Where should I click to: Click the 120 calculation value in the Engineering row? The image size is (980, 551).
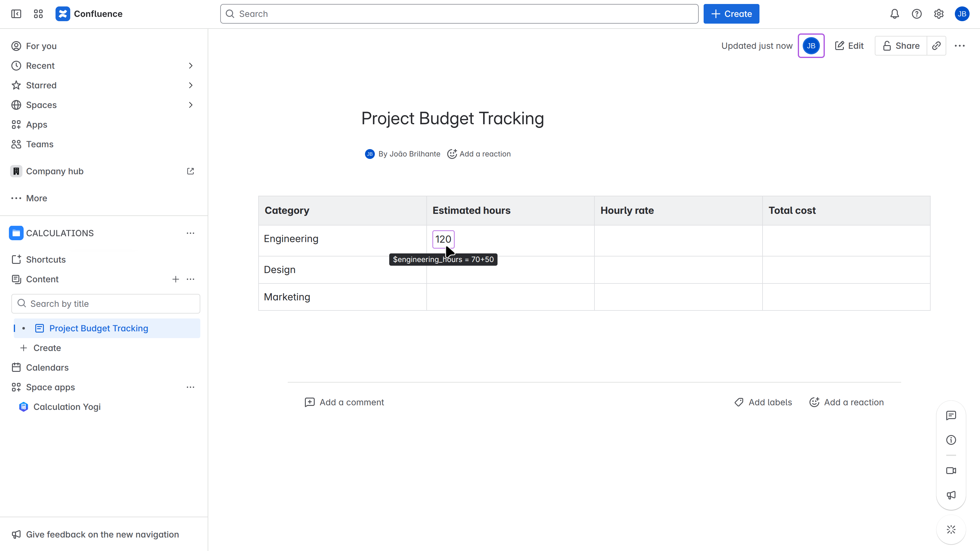(443, 239)
